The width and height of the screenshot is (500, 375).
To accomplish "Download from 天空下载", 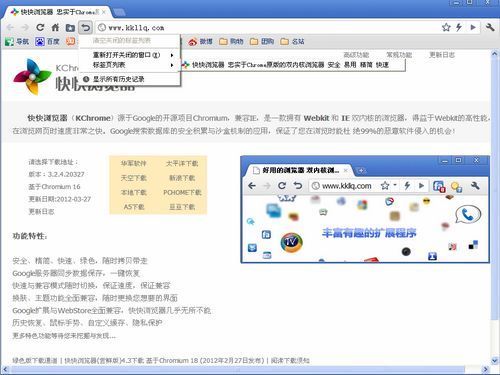I will [133, 178].
